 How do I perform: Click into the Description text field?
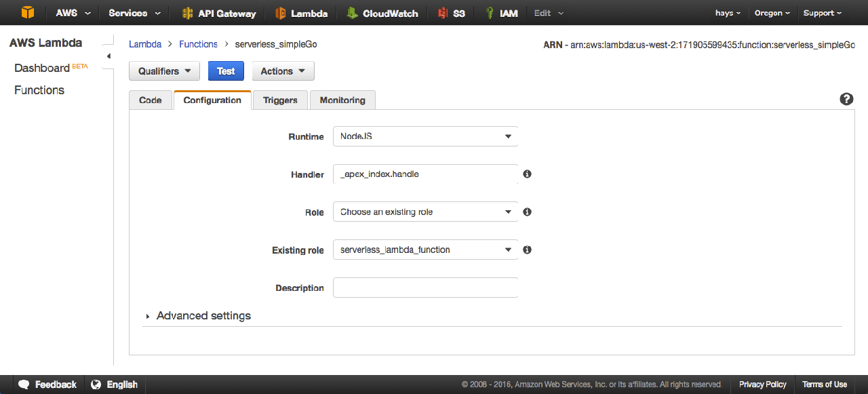425,288
